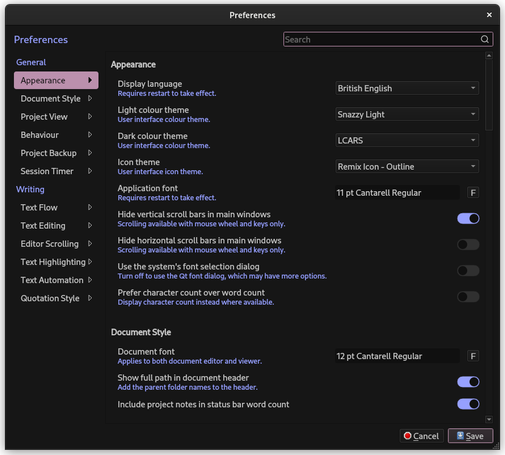Open the Dark colour theme dropdown
This screenshot has width=505, height=455.
pos(407,140)
